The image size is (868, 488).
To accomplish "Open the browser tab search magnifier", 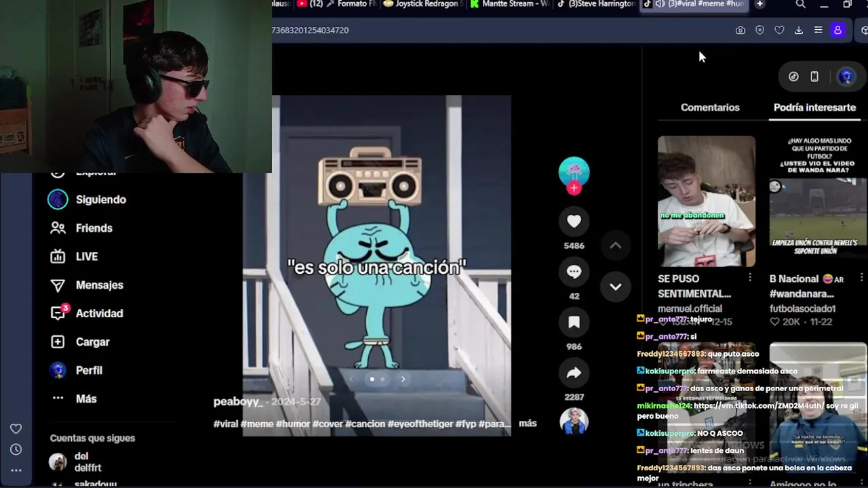I will pyautogui.click(x=801, y=5).
